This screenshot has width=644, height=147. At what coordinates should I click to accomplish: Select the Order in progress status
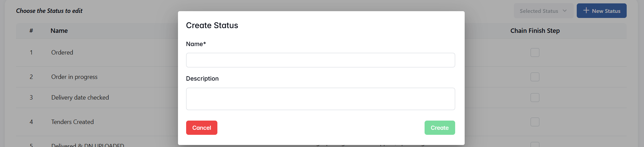pos(74,77)
